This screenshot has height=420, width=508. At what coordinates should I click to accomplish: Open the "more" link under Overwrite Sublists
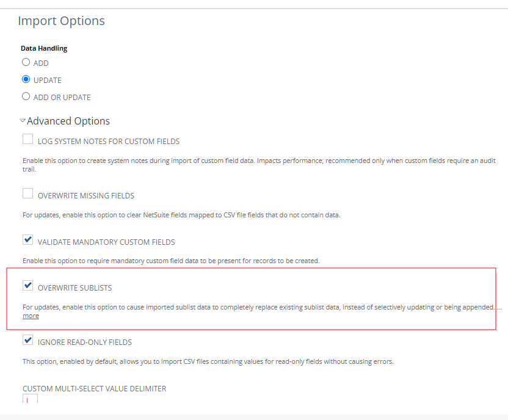pos(31,316)
